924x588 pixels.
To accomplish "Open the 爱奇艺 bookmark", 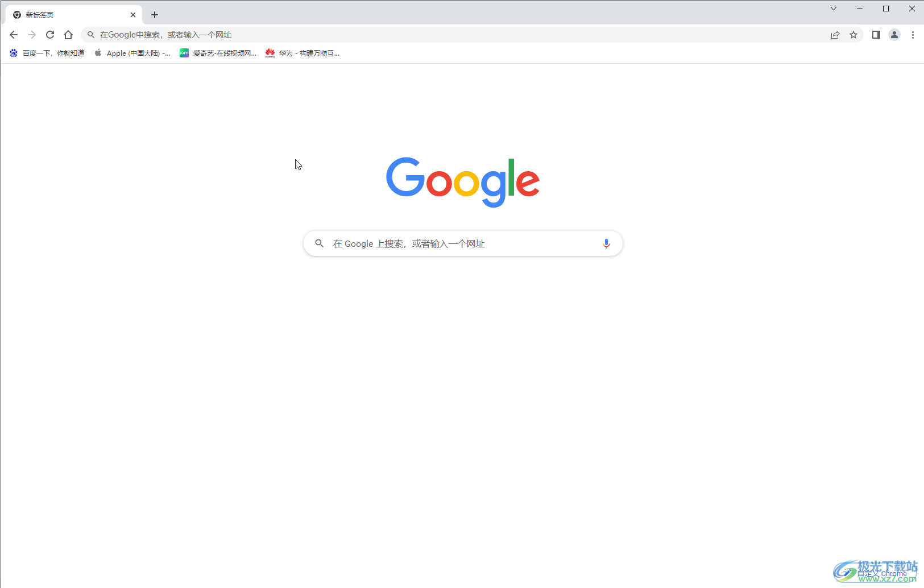I will coord(218,53).
